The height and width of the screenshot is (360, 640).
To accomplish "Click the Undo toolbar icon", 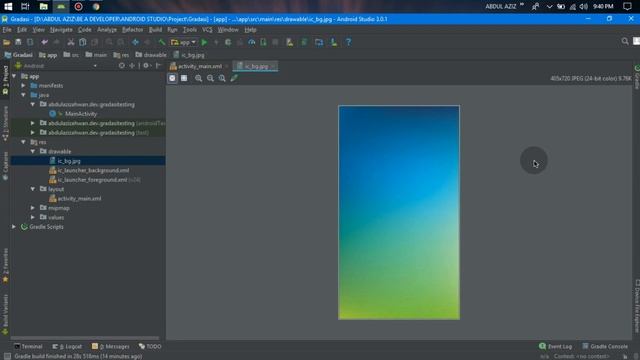I will (44, 42).
